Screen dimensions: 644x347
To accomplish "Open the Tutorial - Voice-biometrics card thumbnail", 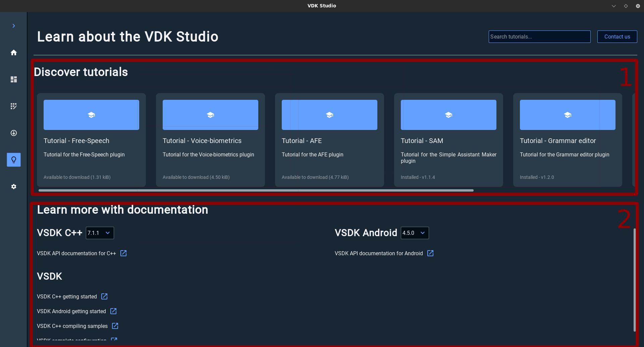I will pyautogui.click(x=210, y=115).
